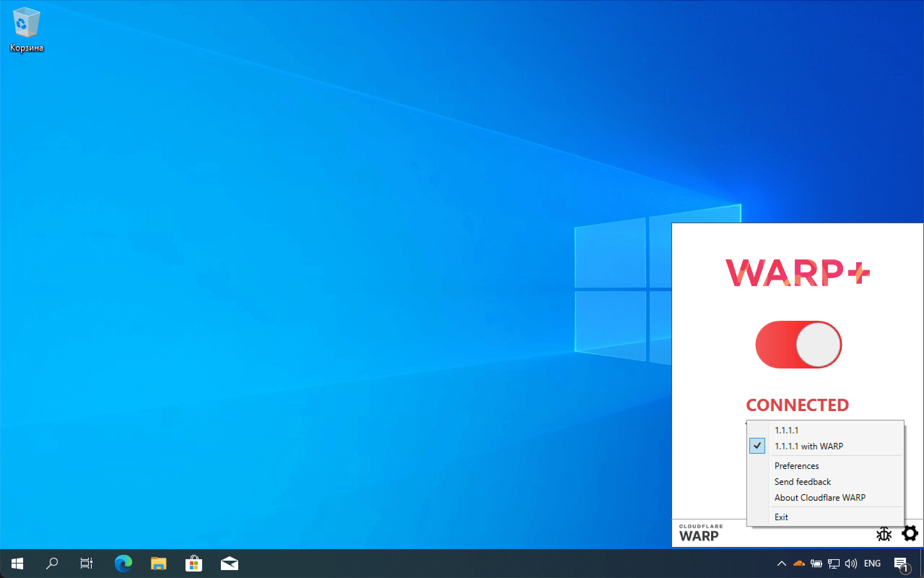Open Preferences from the menu
This screenshot has width=924, height=578.
(825, 466)
